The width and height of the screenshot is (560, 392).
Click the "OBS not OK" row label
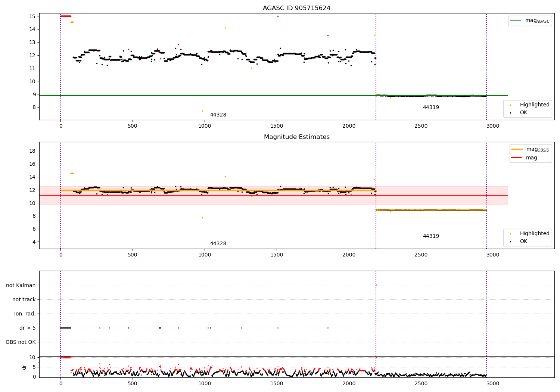tap(21, 342)
